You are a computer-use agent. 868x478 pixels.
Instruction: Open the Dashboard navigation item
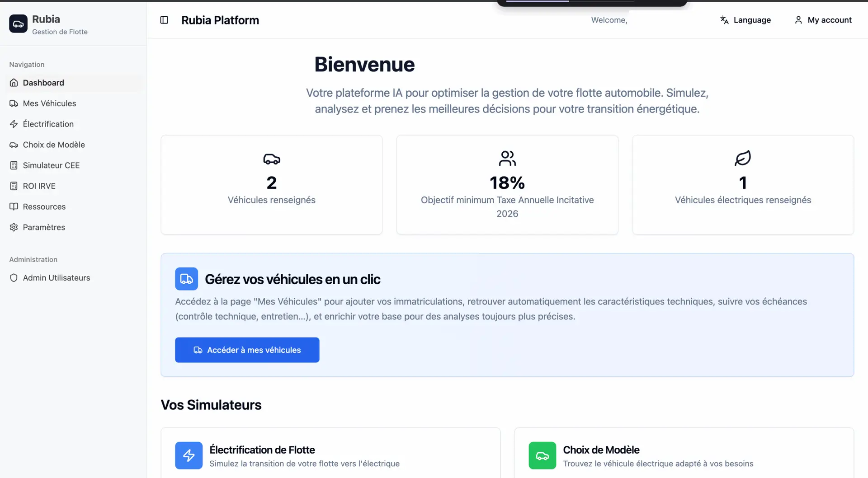pyautogui.click(x=74, y=83)
